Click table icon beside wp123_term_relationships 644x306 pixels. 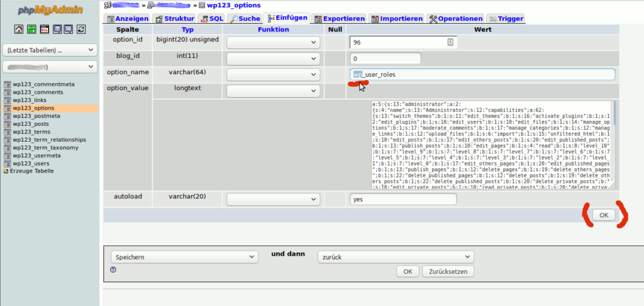pyautogui.click(x=7, y=140)
